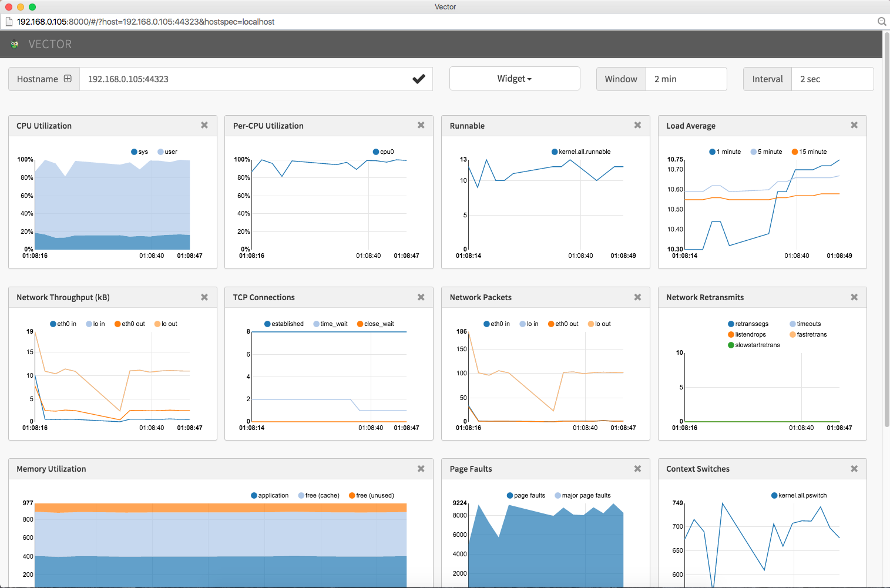Dismiss the Load Average widget
Viewport: 890px width, 588px height.
[854, 125]
